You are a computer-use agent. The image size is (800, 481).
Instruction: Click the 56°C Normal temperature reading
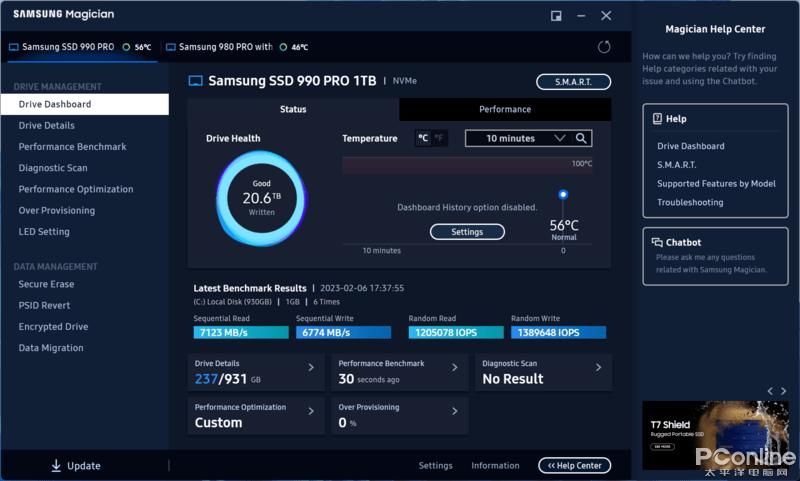coord(564,230)
